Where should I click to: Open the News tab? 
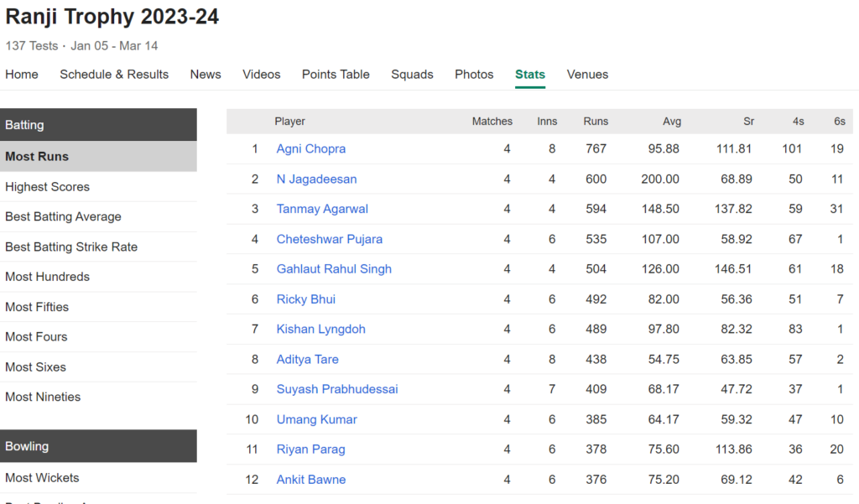206,75
